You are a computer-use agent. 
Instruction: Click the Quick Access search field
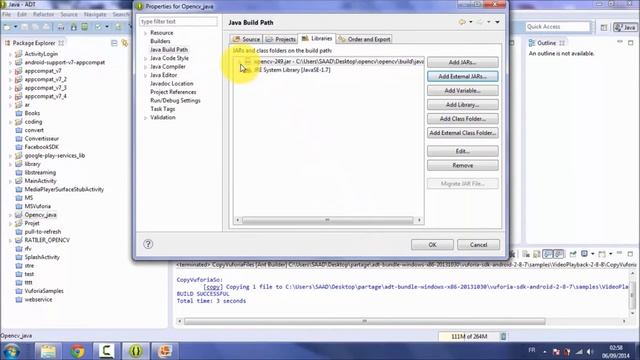[x=558, y=27]
